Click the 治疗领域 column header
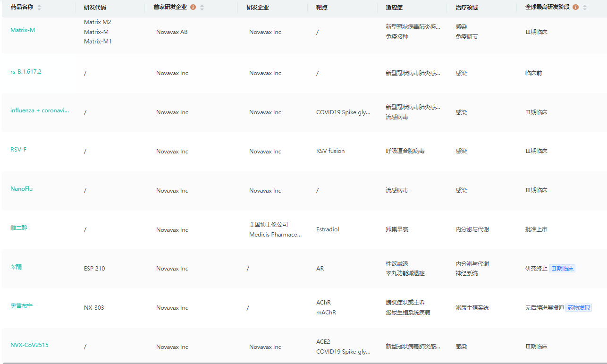Image resolution: width=607 pixels, height=364 pixels. (467, 8)
